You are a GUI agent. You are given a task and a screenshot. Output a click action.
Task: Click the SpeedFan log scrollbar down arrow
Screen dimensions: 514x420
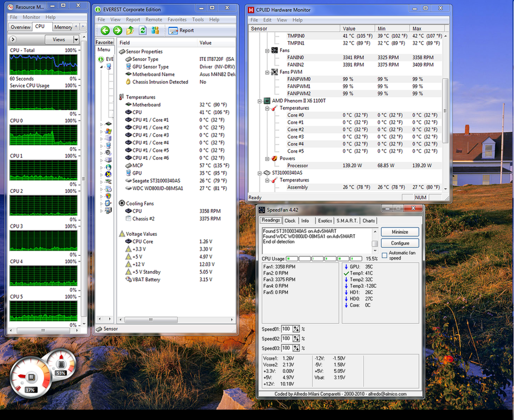click(x=375, y=251)
